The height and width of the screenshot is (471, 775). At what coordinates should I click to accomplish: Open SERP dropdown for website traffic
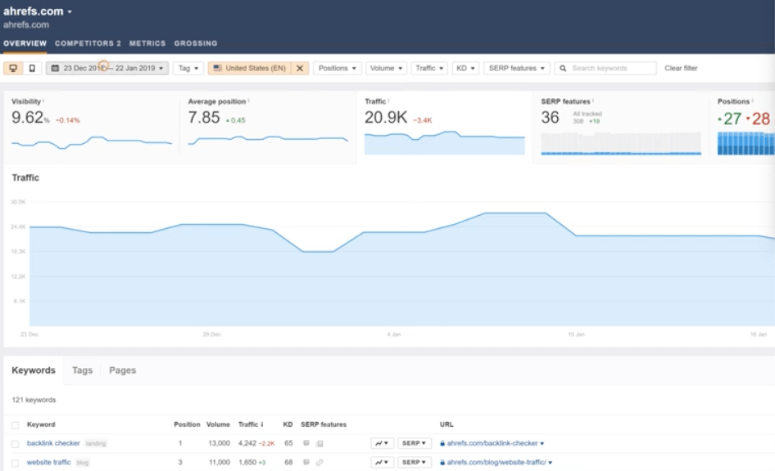(x=414, y=462)
